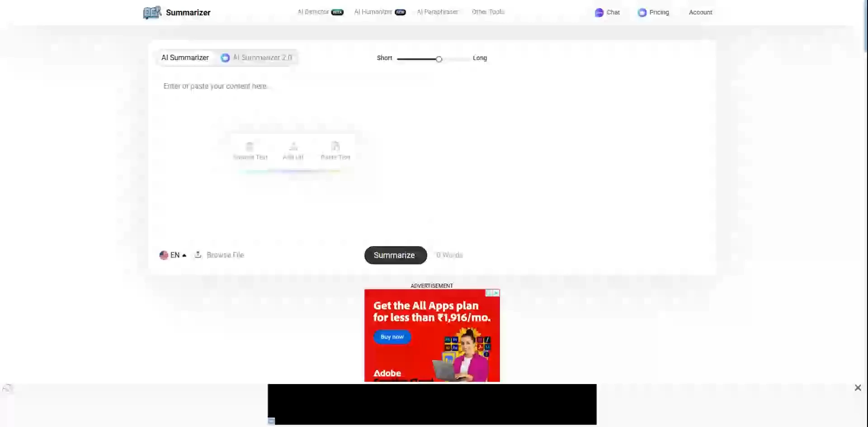
Task: Click the Sample Text icon
Action: pyautogui.click(x=250, y=146)
